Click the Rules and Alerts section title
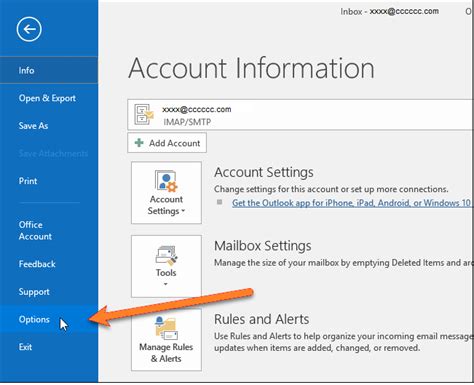The image size is (474, 385). click(x=262, y=319)
